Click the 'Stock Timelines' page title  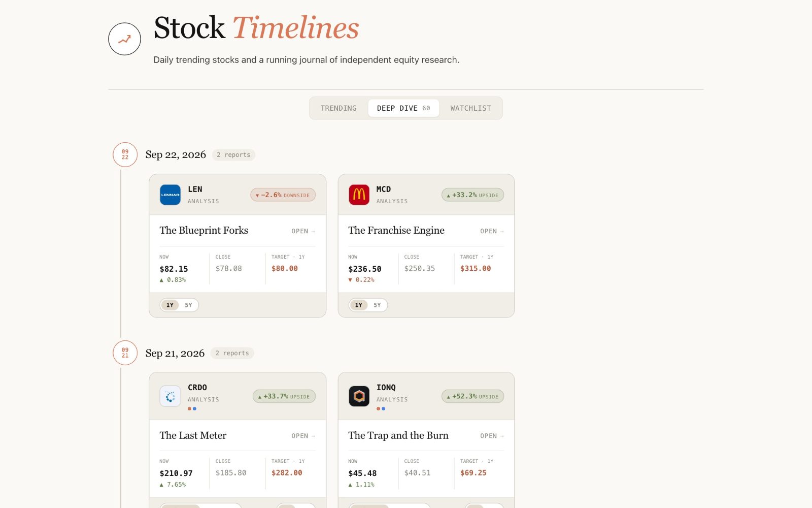tap(256, 27)
